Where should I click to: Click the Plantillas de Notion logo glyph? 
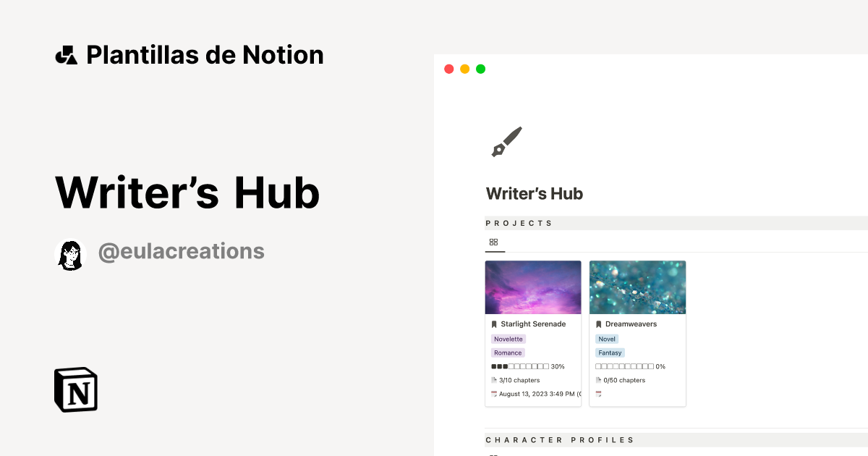click(x=67, y=54)
